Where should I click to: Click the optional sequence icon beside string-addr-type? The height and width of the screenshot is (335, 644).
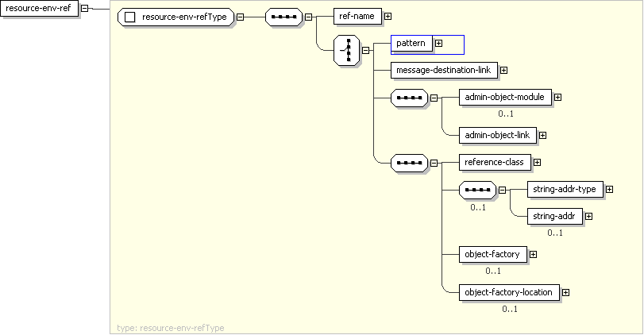click(477, 190)
